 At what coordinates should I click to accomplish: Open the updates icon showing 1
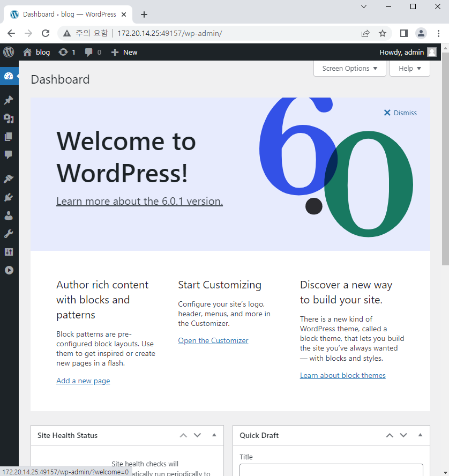point(67,52)
